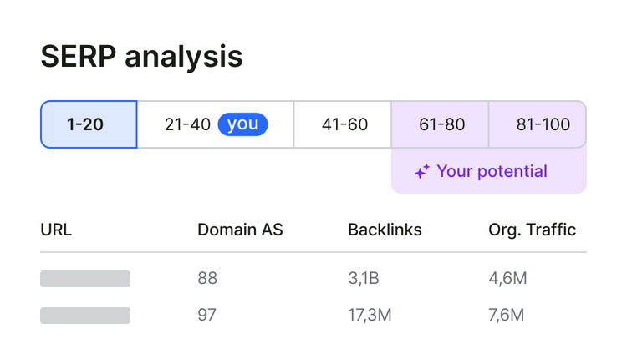Click the blue "you" badge
The width and height of the screenshot is (627, 364).
click(242, 124)
